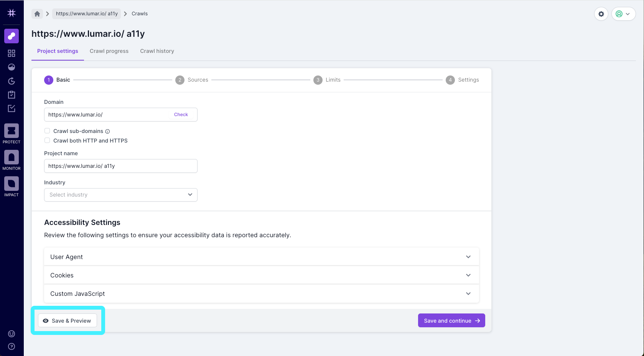Open the settings gear in the top bar
This screenshot has width=644, height=356.
click(x=601, y=13)
